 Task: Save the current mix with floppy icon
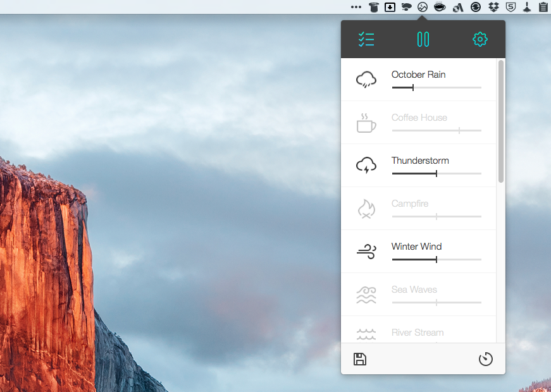click(x=360, y=359)
